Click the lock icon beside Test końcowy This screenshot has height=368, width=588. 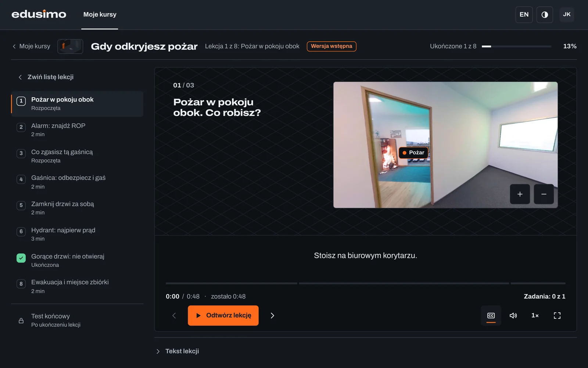click(x=21, y=321)
